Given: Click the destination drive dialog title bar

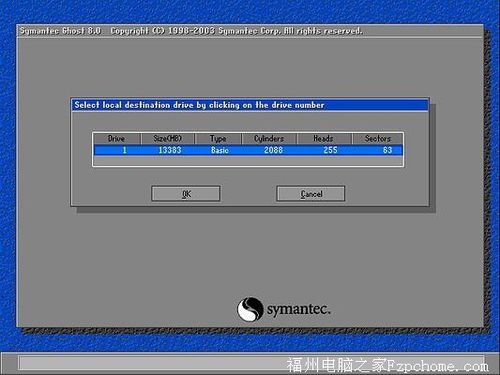Looking at the screenshot, I should [x=250, y=105].
